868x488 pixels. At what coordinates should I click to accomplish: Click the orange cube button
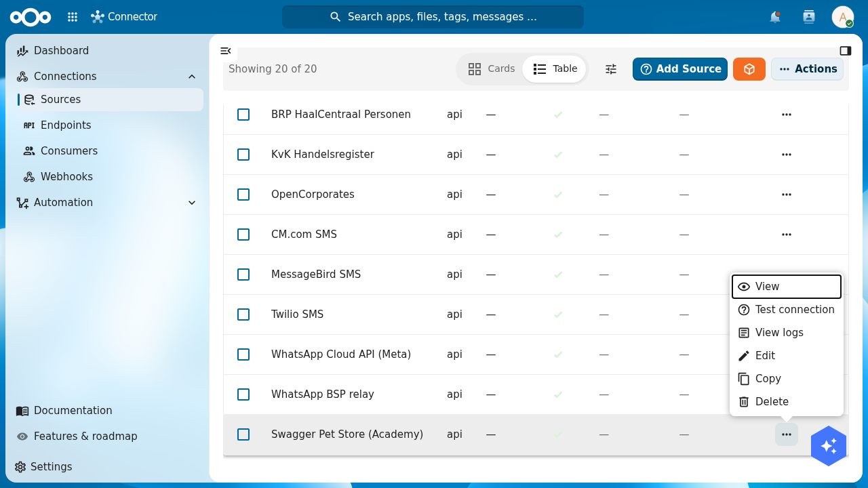click(749, 69)
